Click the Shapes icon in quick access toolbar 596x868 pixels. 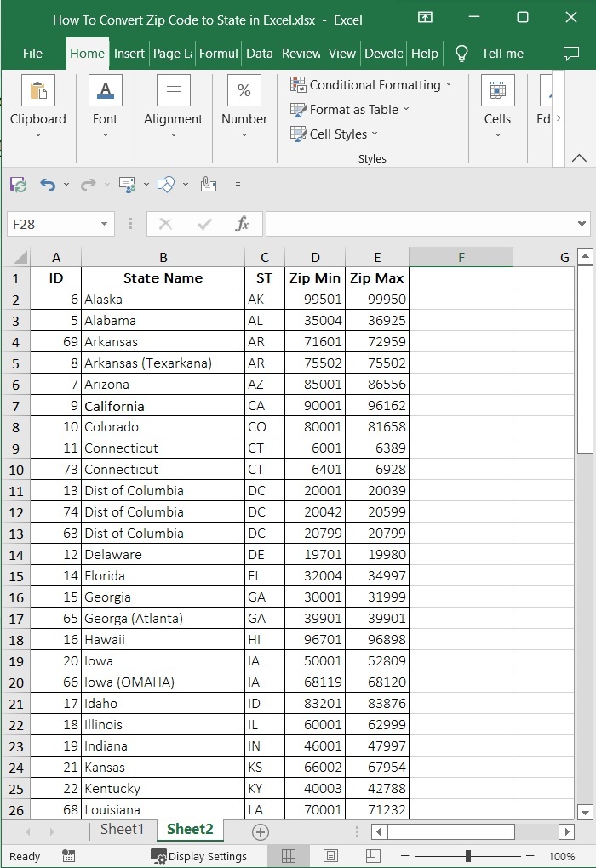(x=166, y=185)
